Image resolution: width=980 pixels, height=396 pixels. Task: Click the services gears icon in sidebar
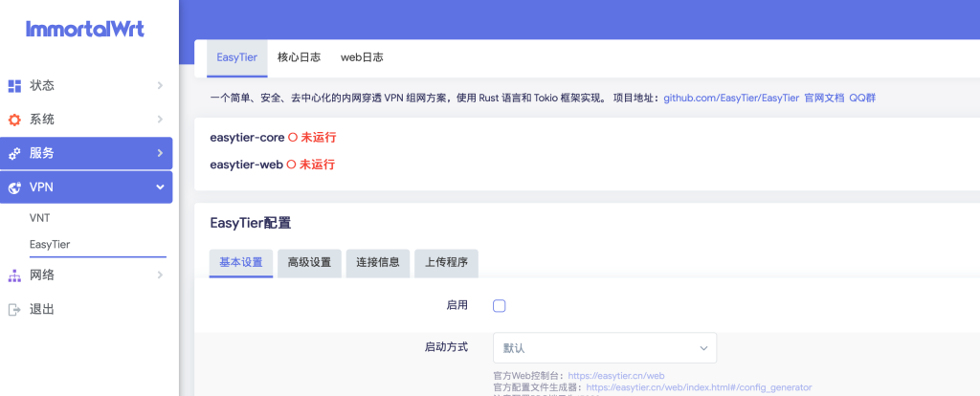(x=14, y=153)
